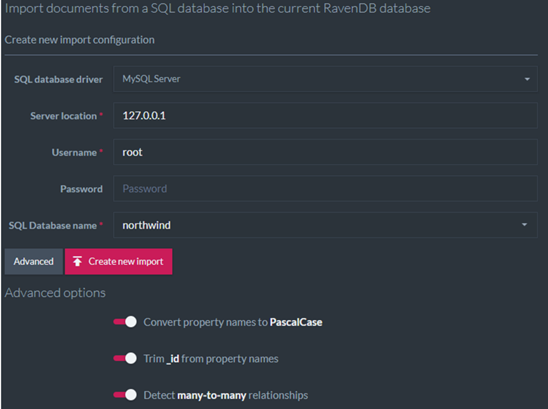Screen dimensions: 548x409
Task: Click the upload icon on Create new import
Action: click(x=77, y=261)
